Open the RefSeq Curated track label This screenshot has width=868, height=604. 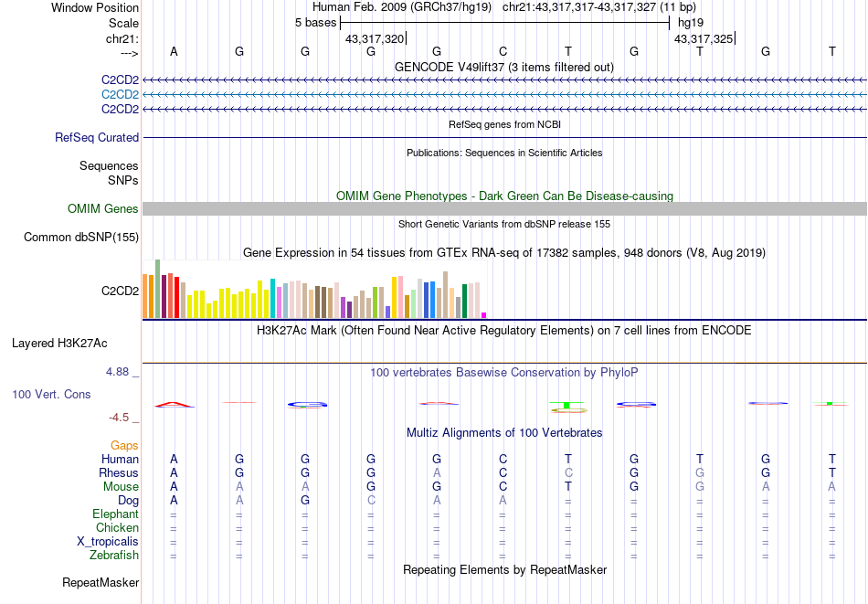96,137
